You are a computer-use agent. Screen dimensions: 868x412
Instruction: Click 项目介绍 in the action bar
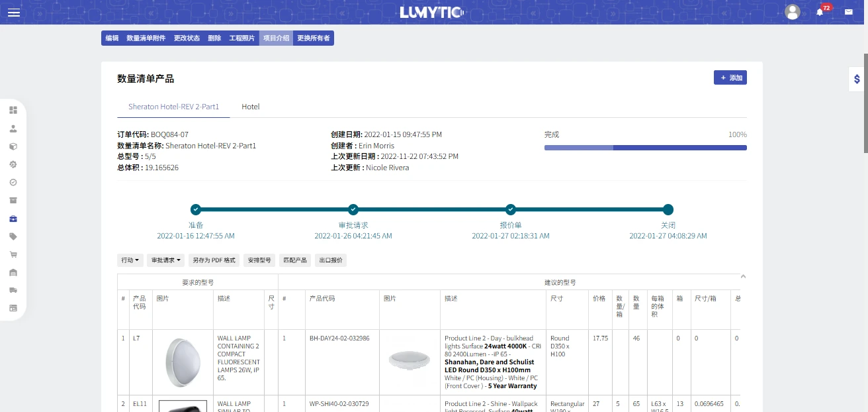(x=276, y=38)
